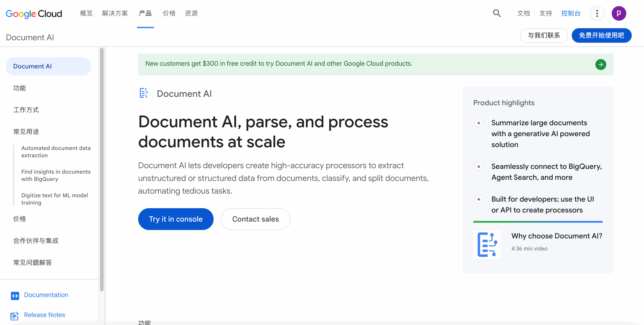Open the 解决方案 menu
Viewport: 644px width, 325px height.
(x=115, y=13)
